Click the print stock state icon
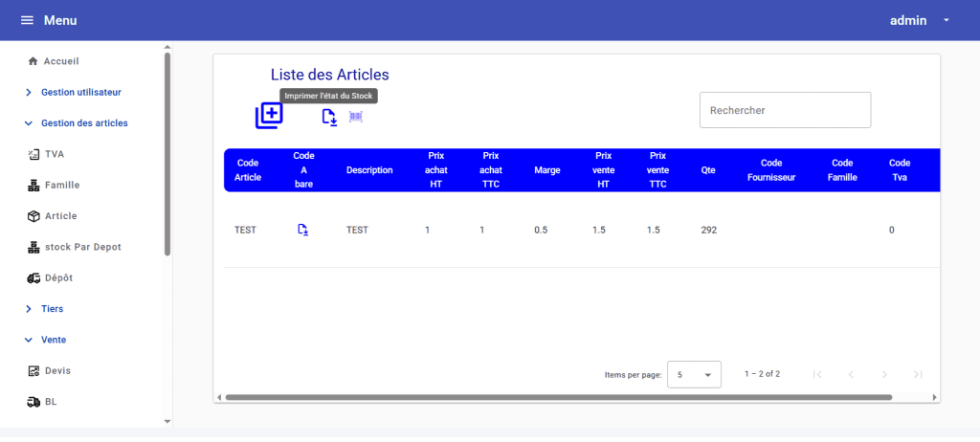Screen dimensions: 980x442 (329, 117)
